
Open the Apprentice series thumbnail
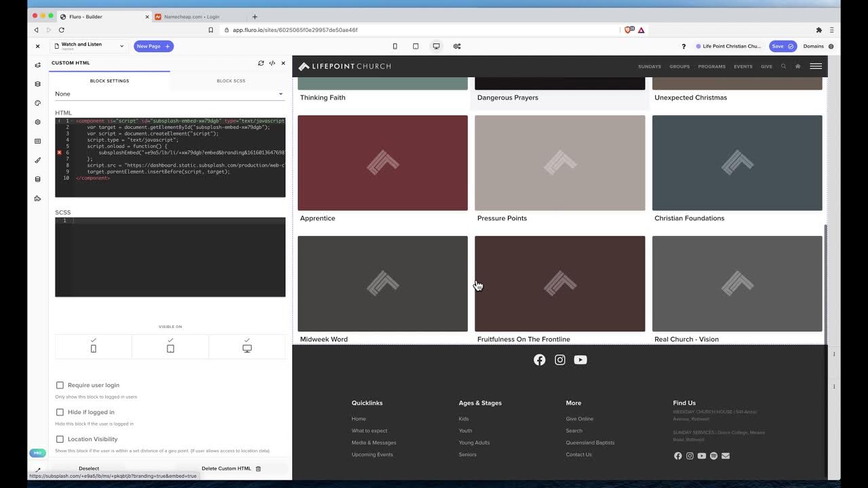point(382,163)
